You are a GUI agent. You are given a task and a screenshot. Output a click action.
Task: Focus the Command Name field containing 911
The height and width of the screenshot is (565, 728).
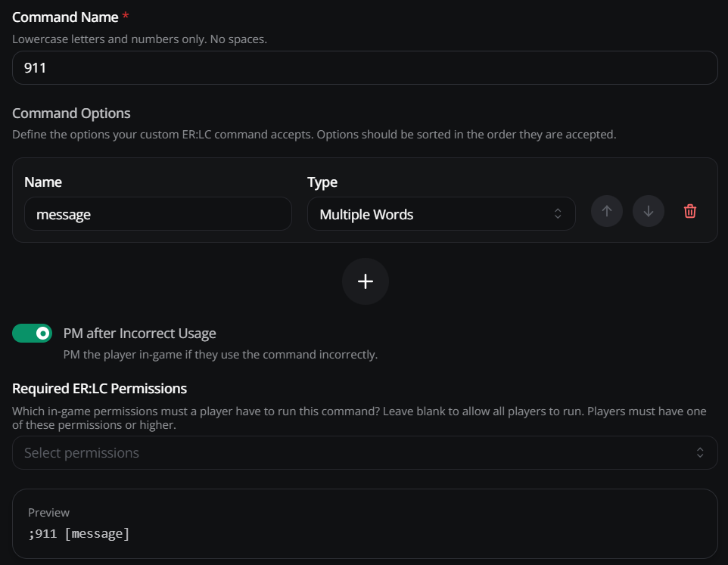click(x=365, y=68)
